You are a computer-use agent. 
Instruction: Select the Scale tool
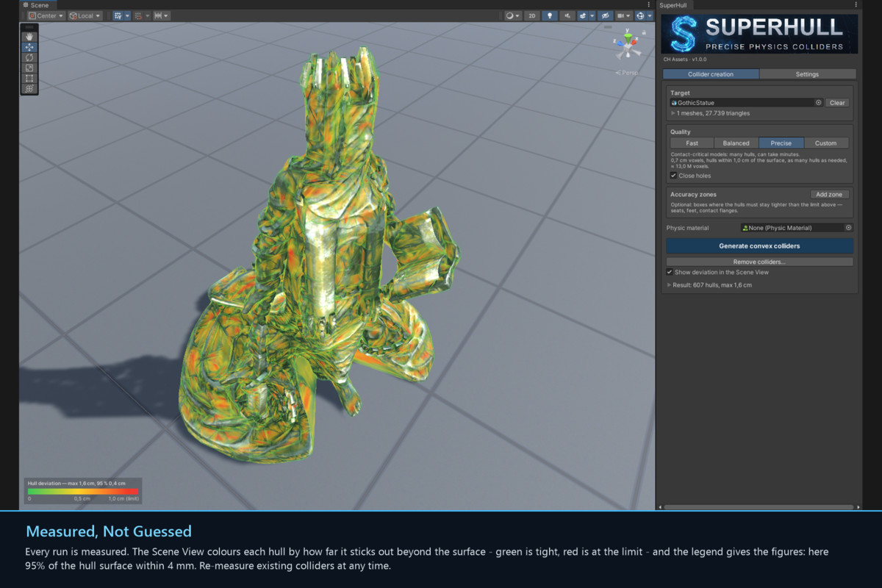[x=29, y=68]
